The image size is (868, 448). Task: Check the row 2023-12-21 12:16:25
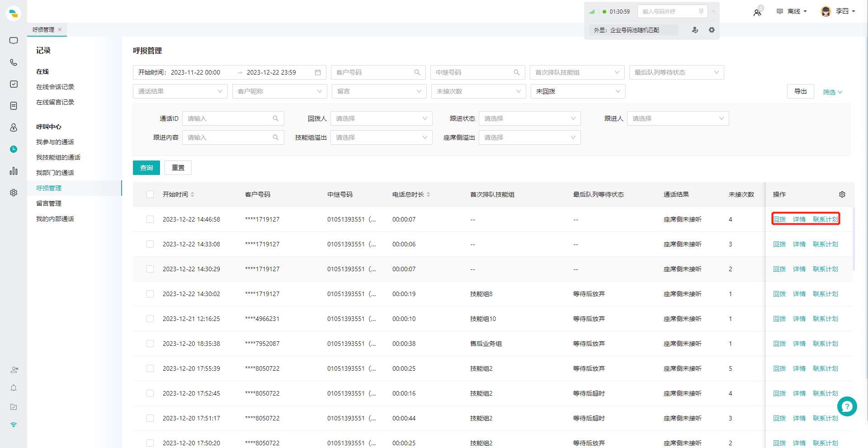coord(150,319)
